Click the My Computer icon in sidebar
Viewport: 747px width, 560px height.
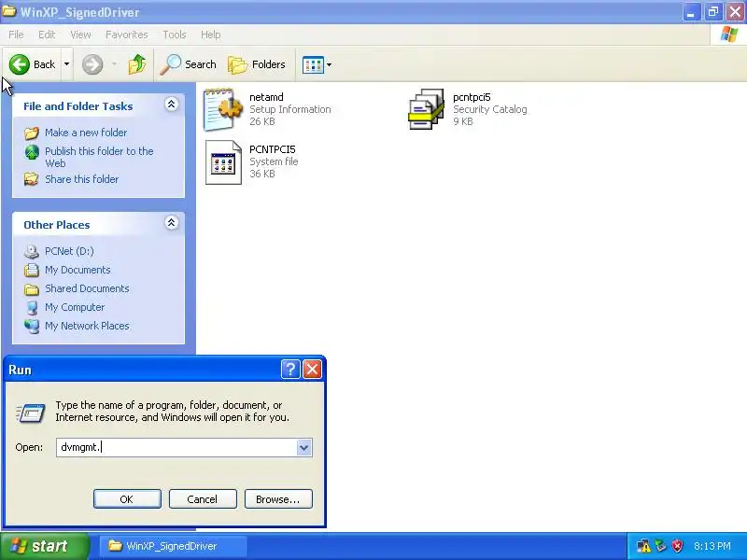(x=32, y=308)
